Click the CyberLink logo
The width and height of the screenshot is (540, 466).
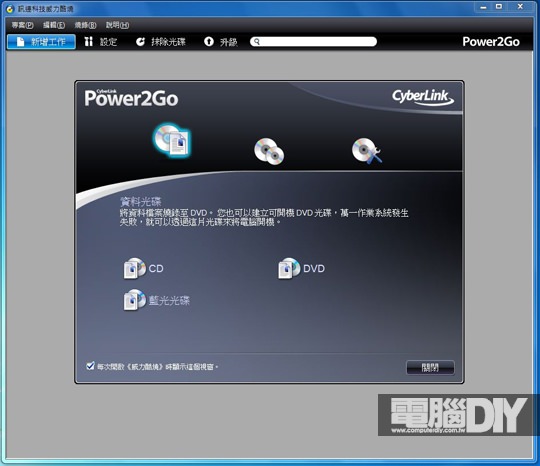[423, 97]
